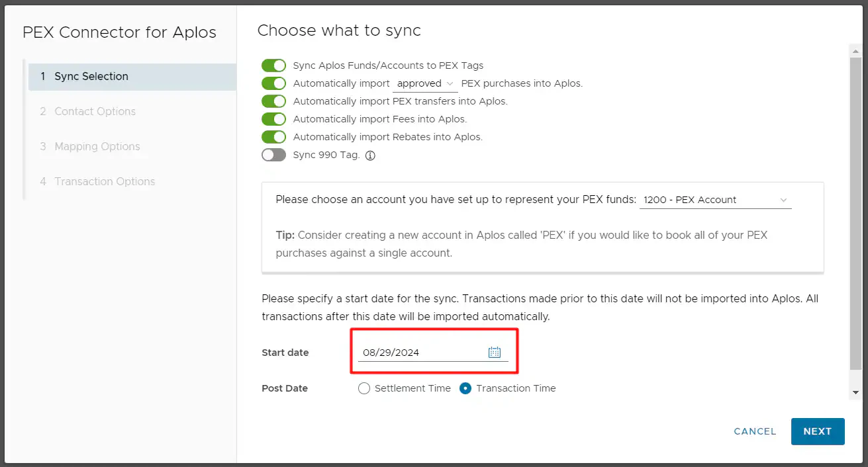The image size is (868, 467).
Task: Click the 'Tip:' label text
Action: (285, 235)
